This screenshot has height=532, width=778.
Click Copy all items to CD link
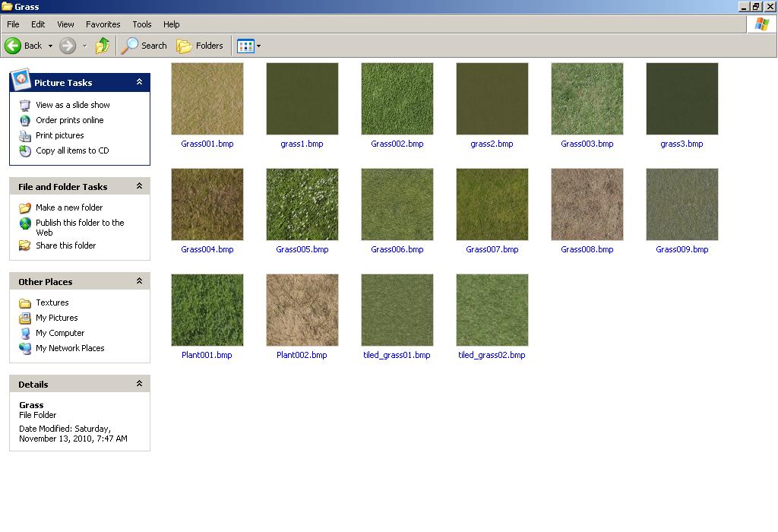point(72,150)
